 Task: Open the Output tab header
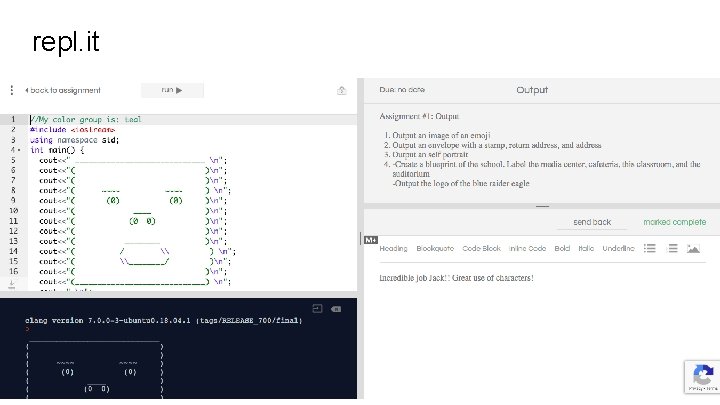532,90
